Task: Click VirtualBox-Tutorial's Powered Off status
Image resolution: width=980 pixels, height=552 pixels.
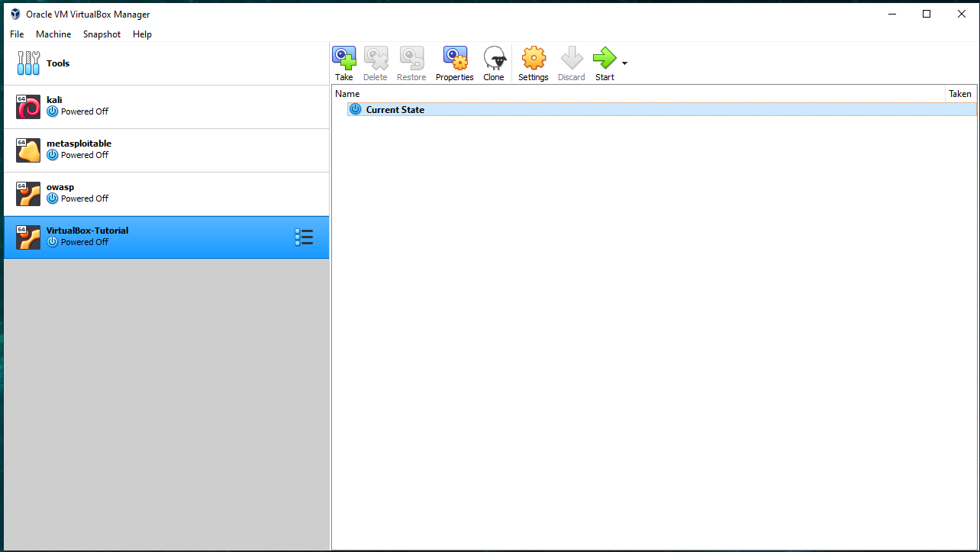Action: pyautogui.click(x=85, y=242)
